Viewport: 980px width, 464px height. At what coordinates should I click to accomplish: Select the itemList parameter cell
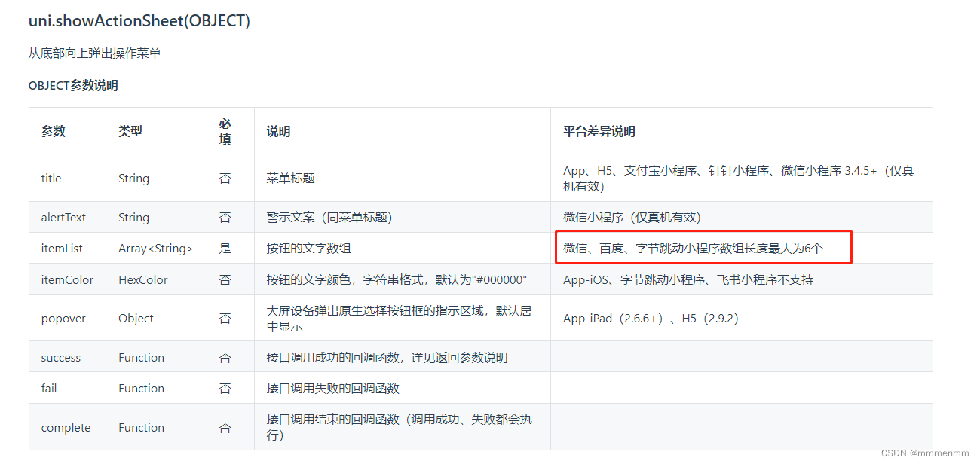click(x=58, y=248)
